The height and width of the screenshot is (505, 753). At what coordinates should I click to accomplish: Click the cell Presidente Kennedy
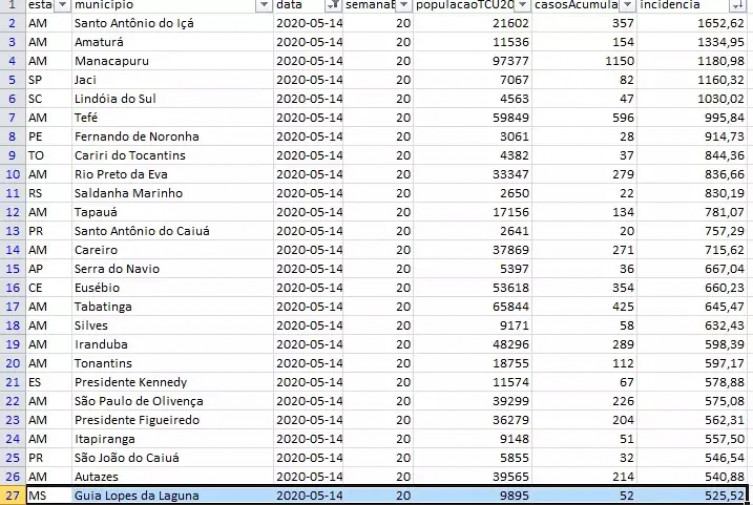click(173, 382)
